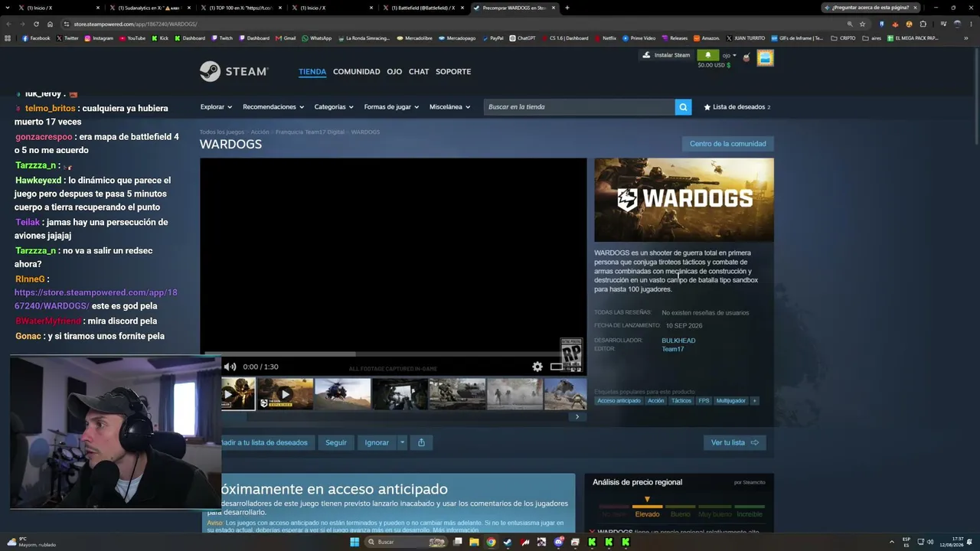
Task: Select the helicopter screenshot thumbnail
Action: [342, 394]
